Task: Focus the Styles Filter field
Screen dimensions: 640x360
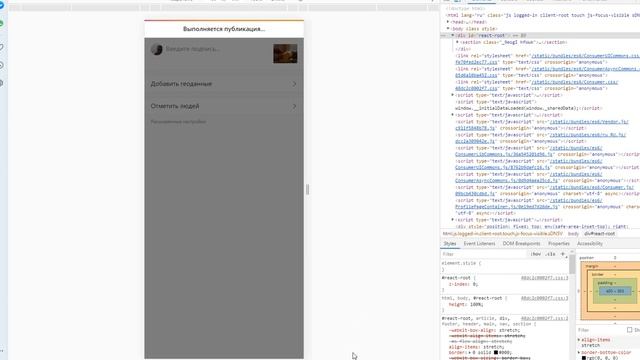Action: (484, 254)
